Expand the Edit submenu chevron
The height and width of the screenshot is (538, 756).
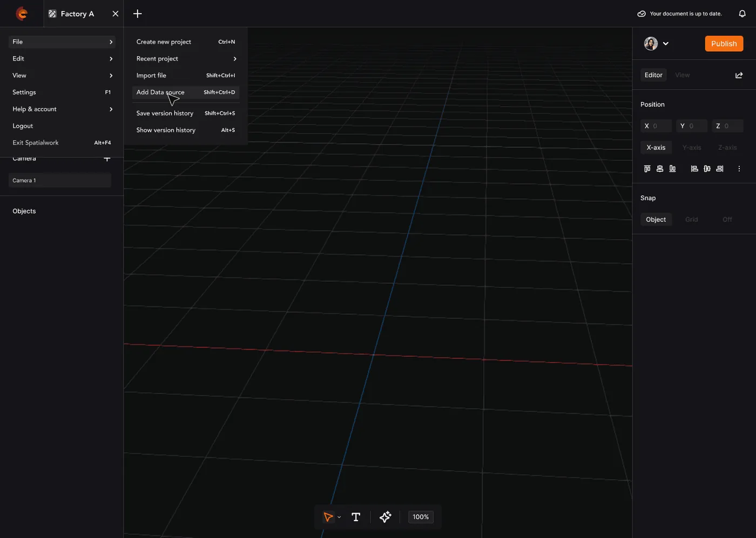click(x=111, y=58)
